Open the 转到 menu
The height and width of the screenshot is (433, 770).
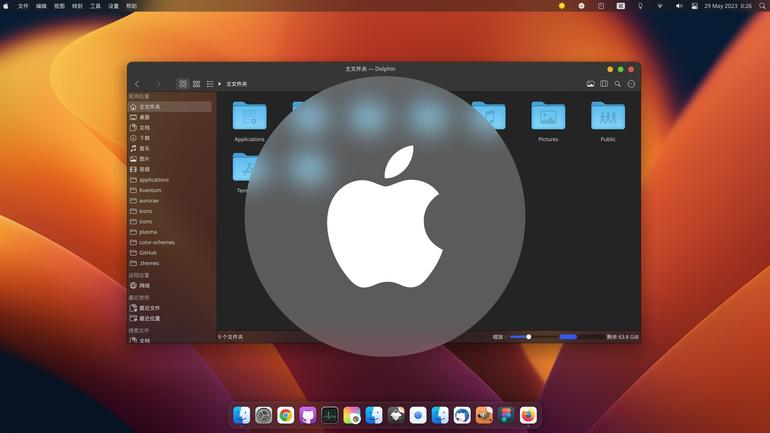[78, 6]
